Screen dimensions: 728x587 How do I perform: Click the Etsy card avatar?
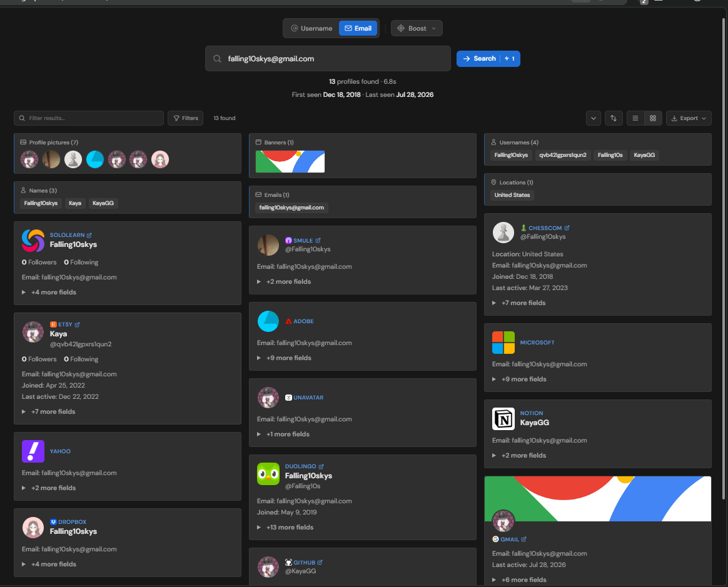[33, 332]
